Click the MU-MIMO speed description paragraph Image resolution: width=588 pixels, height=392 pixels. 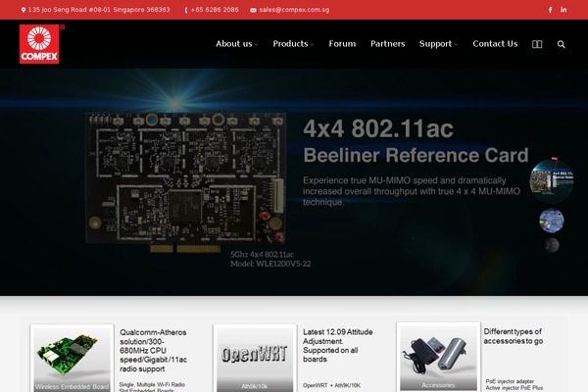[x=412, y=191]
